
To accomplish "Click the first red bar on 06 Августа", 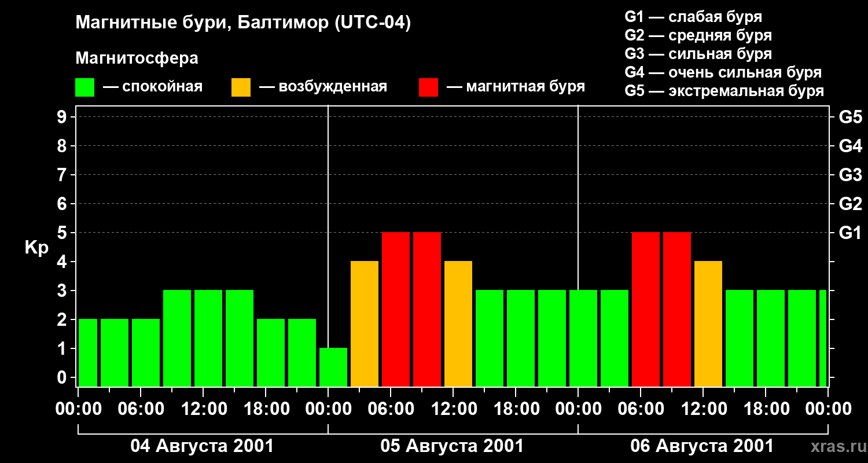I will click(x=646, y=309).
